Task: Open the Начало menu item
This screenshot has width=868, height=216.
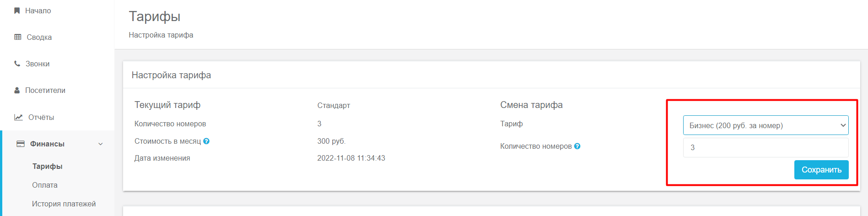Action: click(38, 11)
